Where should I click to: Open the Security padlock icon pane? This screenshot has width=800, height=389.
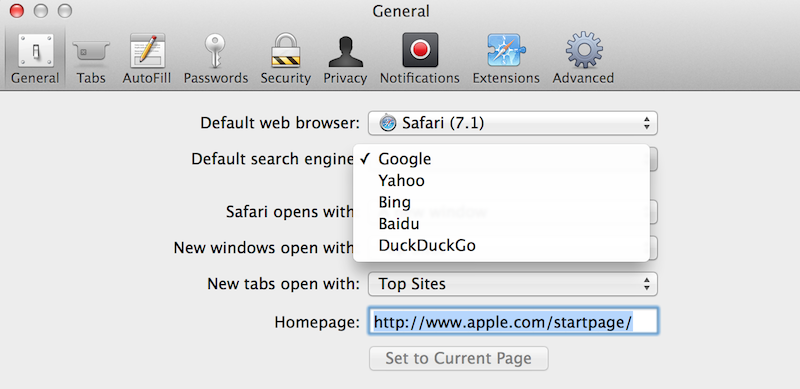tap(285, 50)
